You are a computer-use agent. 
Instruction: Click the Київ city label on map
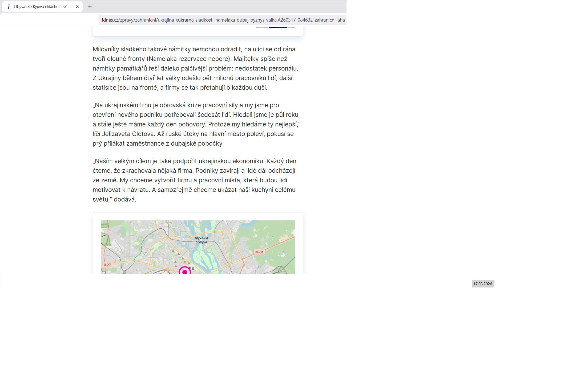[x=191, y=268]
